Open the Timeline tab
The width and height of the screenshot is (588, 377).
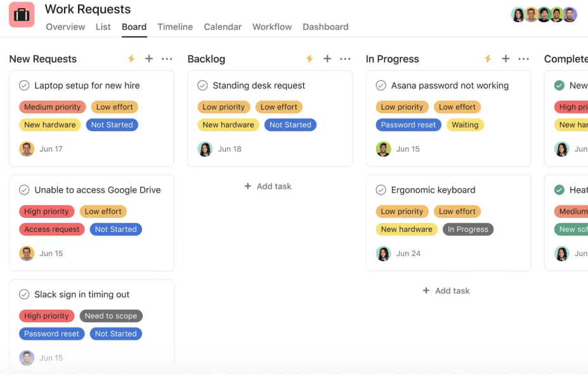point(175,27)
